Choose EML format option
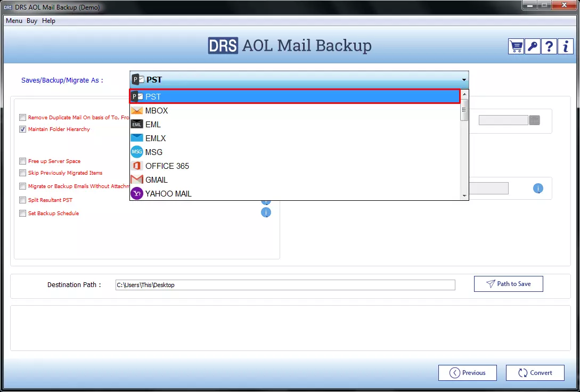Viewport: 580px width, 392px height. [295, 125]
